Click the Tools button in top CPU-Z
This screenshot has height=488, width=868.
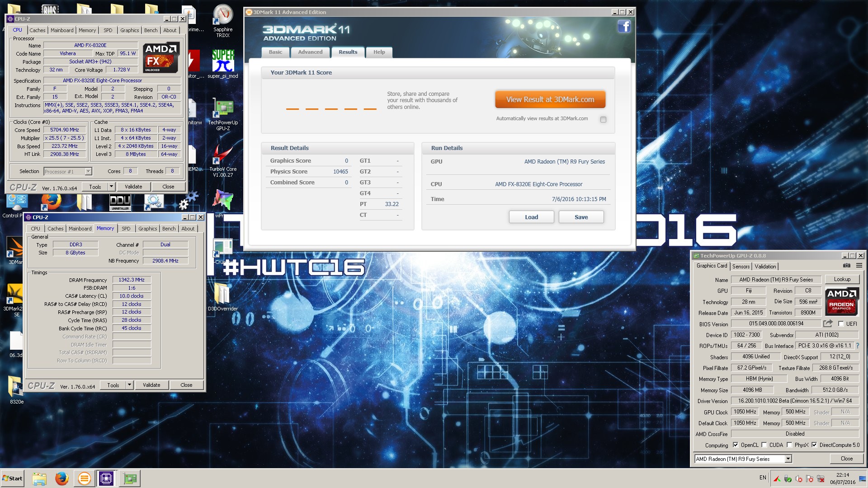[95, 187]
